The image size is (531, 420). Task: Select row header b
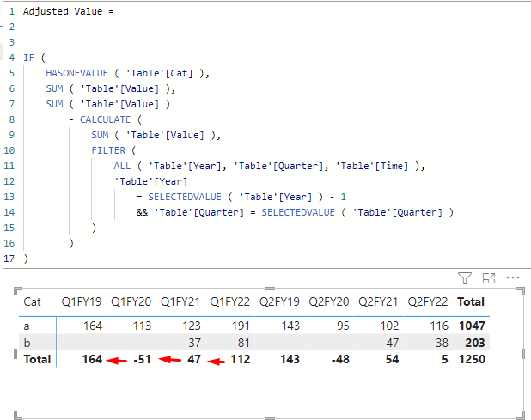27,343
